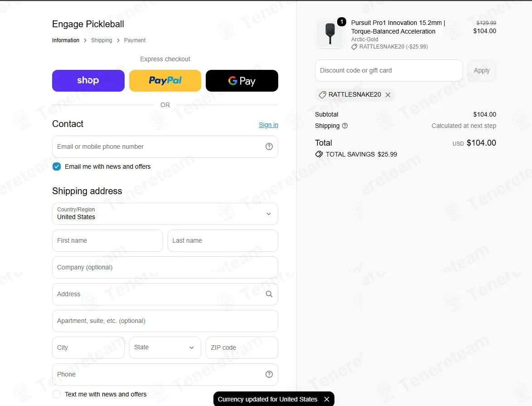This screenshot has height=406, width=532.
Task: Click the Apply discount button
Action: click(x=482, y=71)
